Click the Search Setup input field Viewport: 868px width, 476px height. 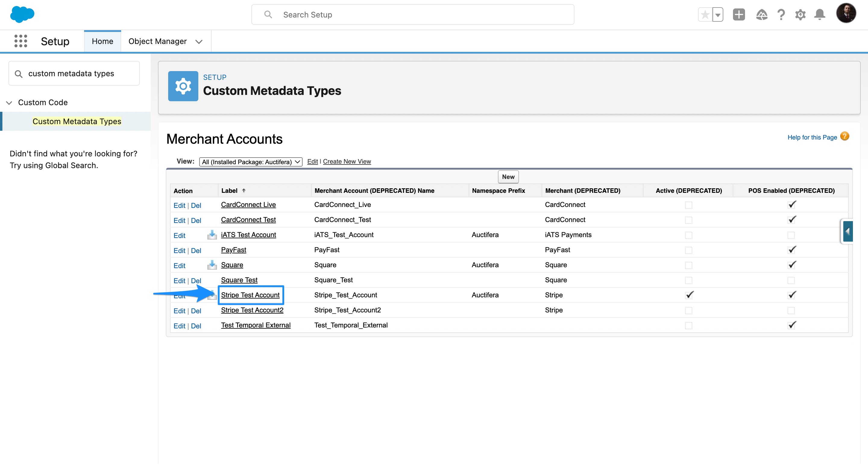click(x=413, y=15)
